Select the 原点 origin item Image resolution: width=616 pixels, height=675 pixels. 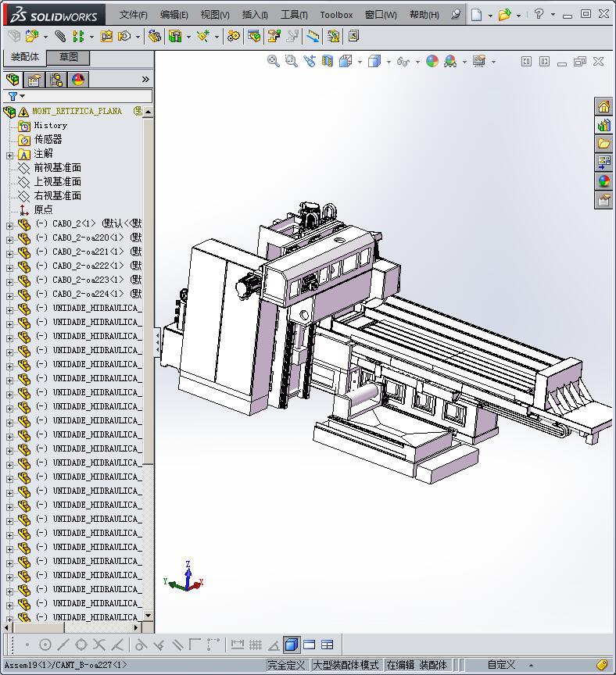coord(43,209)
